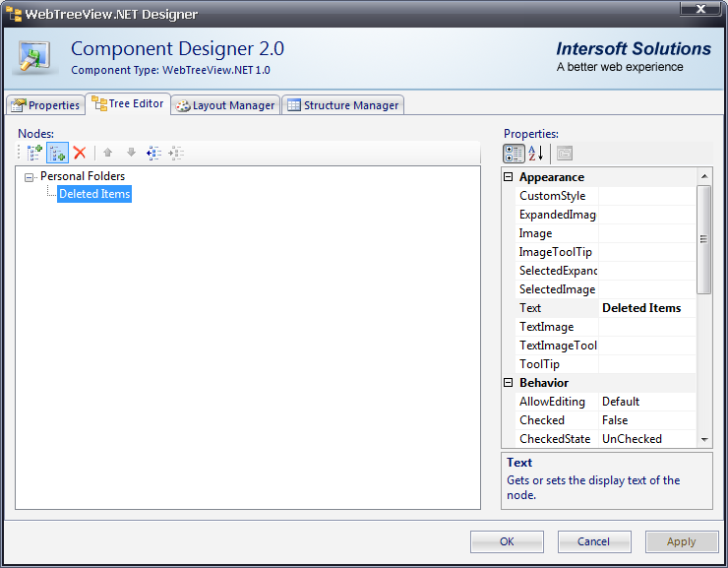728x568 pixels.
Task: Select the Personal Folders tree node
Action: (83, 176)
